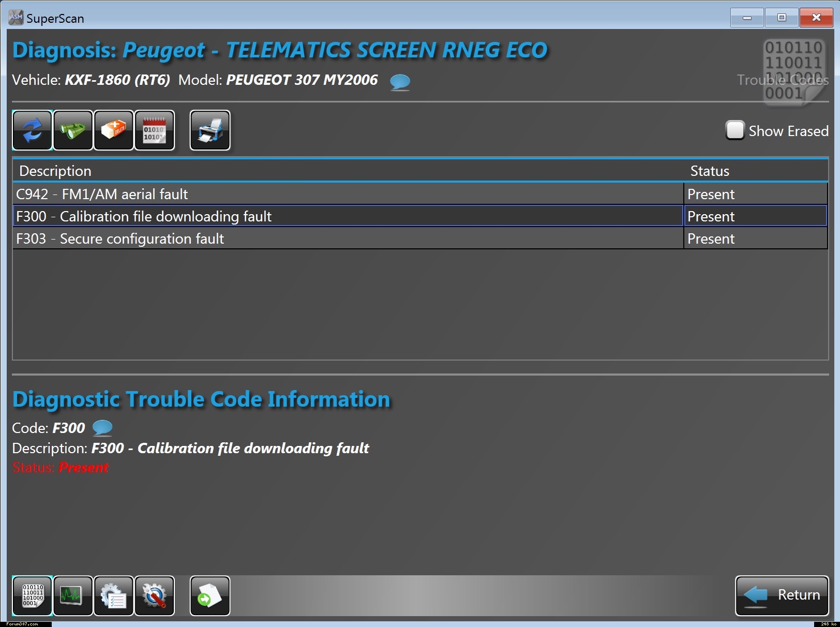Click the speech bubble beside Code F300
Screen dimensions: 840x627
[x=102, y=428]
